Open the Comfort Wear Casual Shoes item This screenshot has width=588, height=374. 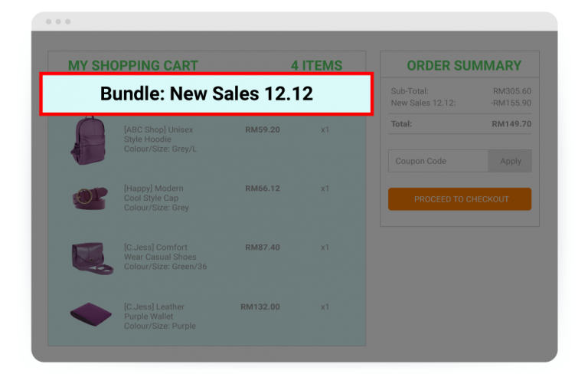pyautogui.click(x=165, y=257)
